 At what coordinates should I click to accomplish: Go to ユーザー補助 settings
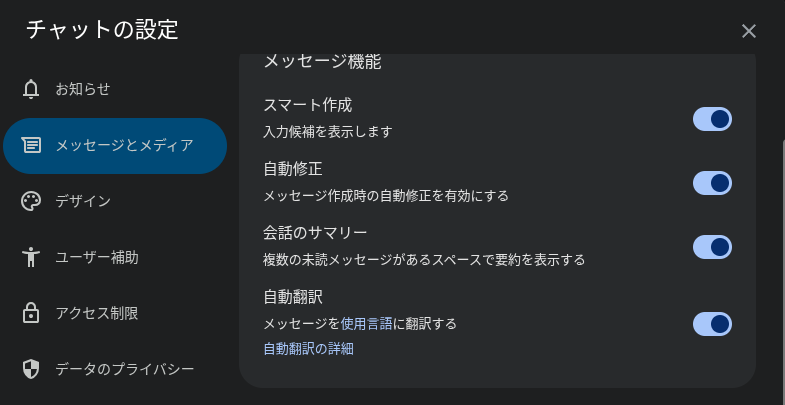tap(115, 258)
